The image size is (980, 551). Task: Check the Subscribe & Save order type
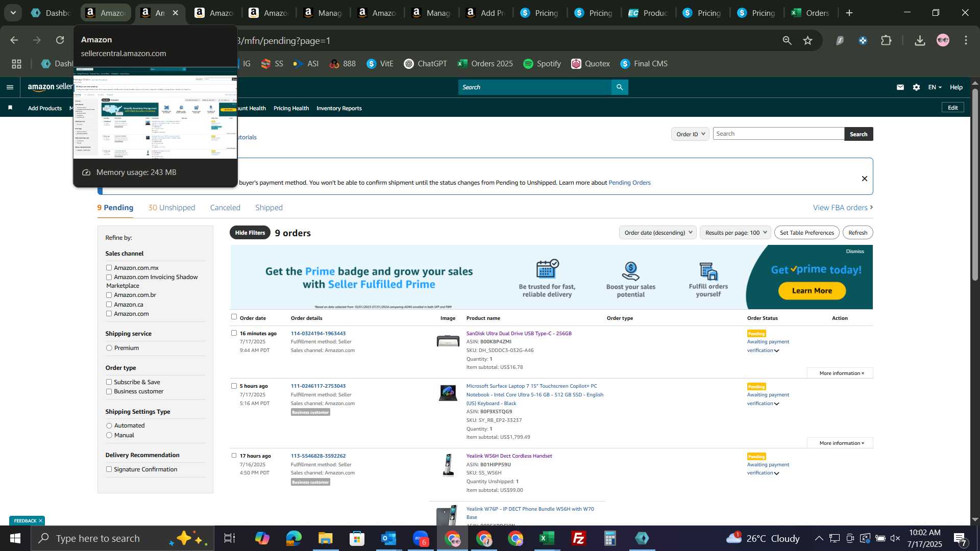109,382
